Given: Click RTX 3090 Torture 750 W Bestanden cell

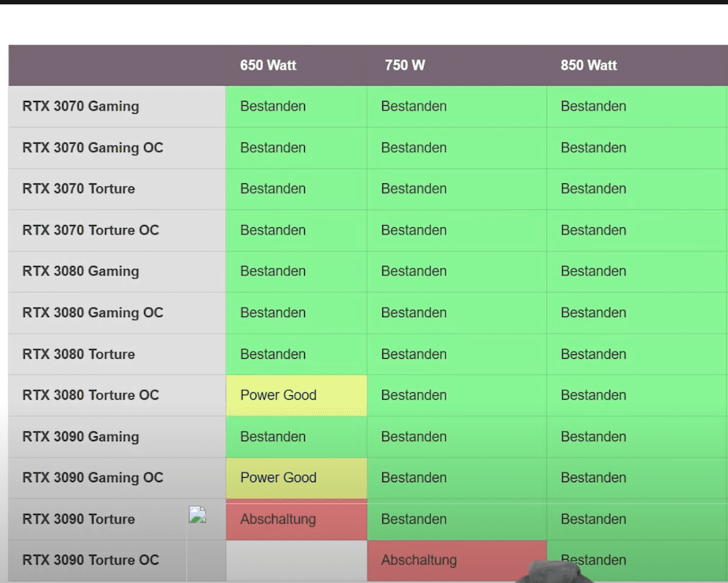Looking at the screenshot, I should 457,519.
